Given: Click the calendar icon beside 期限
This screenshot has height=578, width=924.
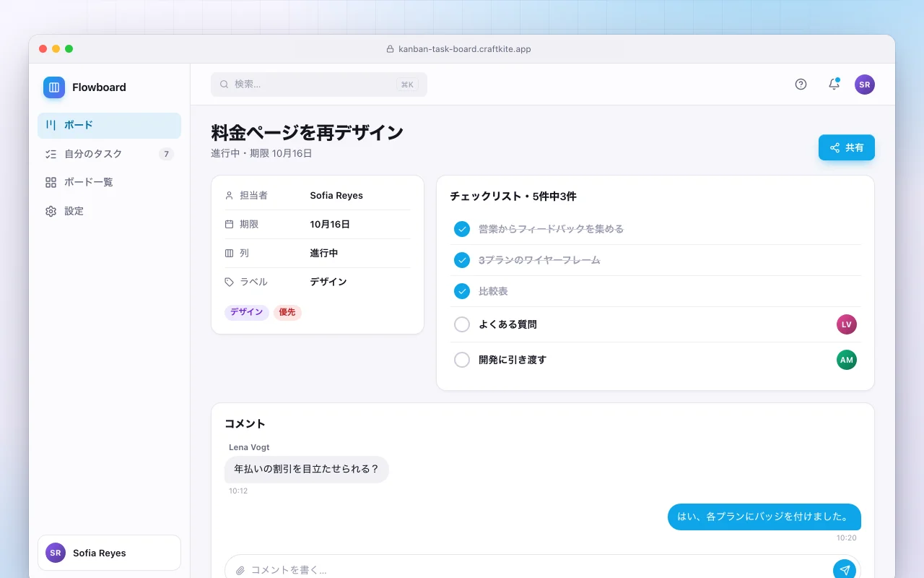Looking at the screenshot, I should (230, 225).
